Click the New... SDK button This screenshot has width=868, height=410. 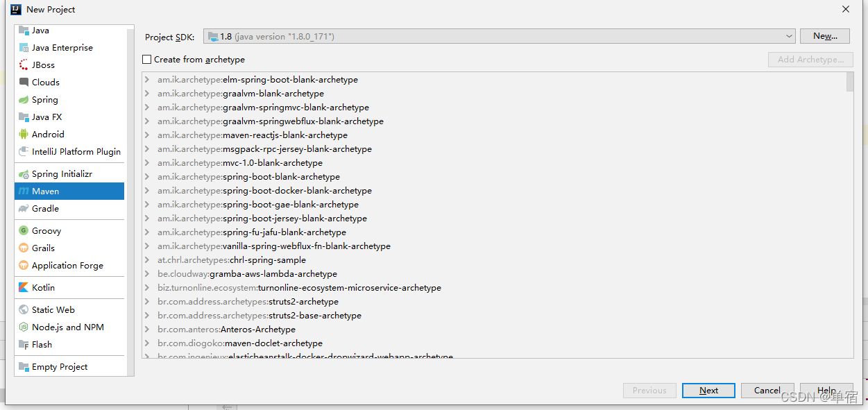(x=825, y=36)
